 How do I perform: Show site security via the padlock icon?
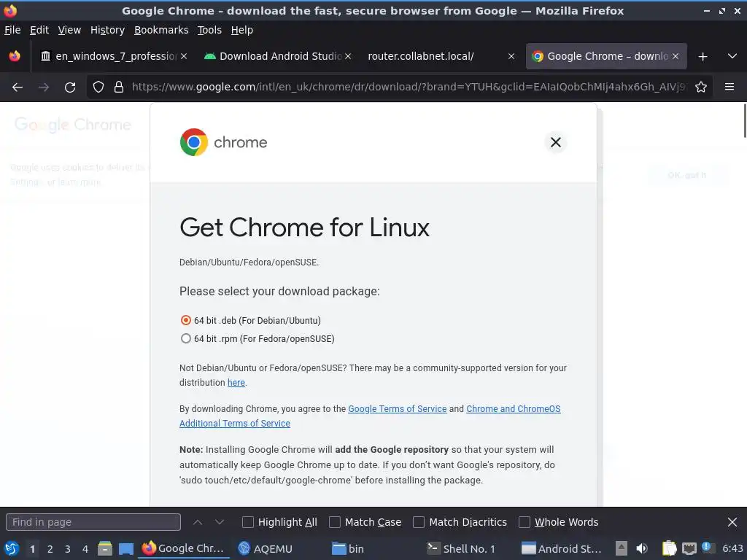(119, 87)
